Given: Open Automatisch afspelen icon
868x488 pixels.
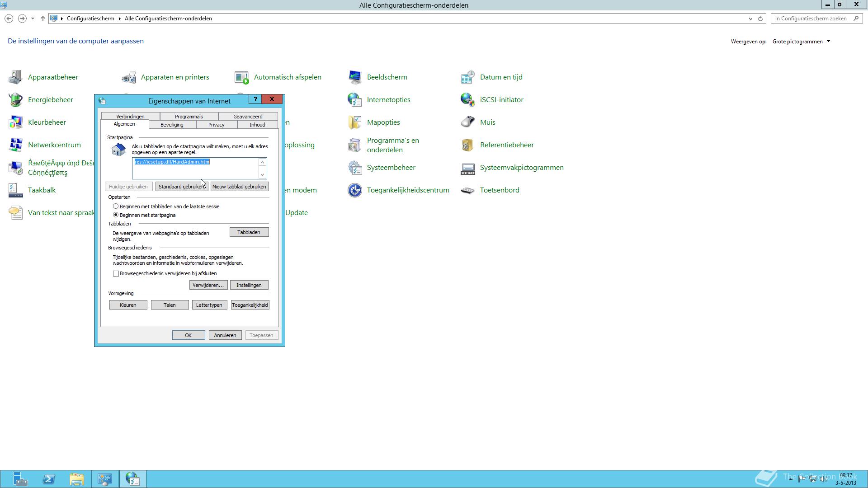Looking at the screenshot, I should 242,77.
